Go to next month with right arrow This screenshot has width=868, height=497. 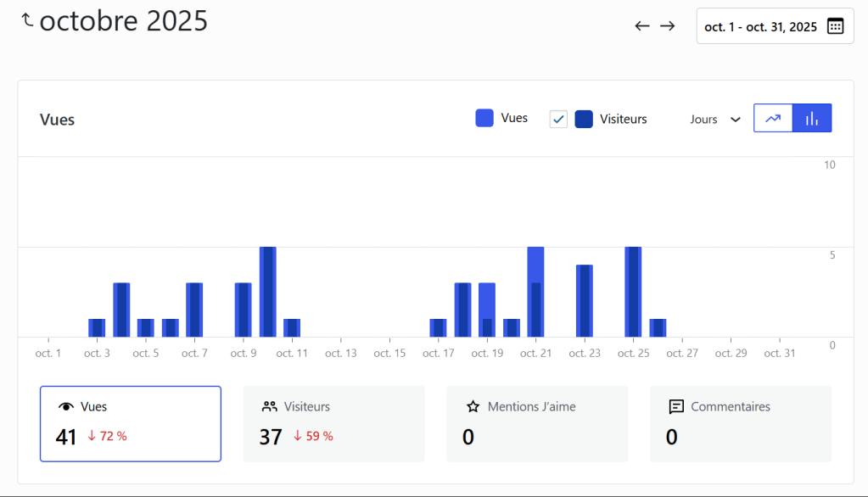[668, 26]
